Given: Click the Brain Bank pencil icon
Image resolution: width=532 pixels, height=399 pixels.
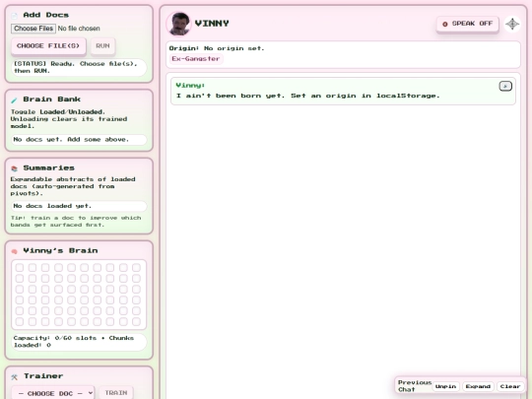Looking at the screenshot, I should pos(14,100).
